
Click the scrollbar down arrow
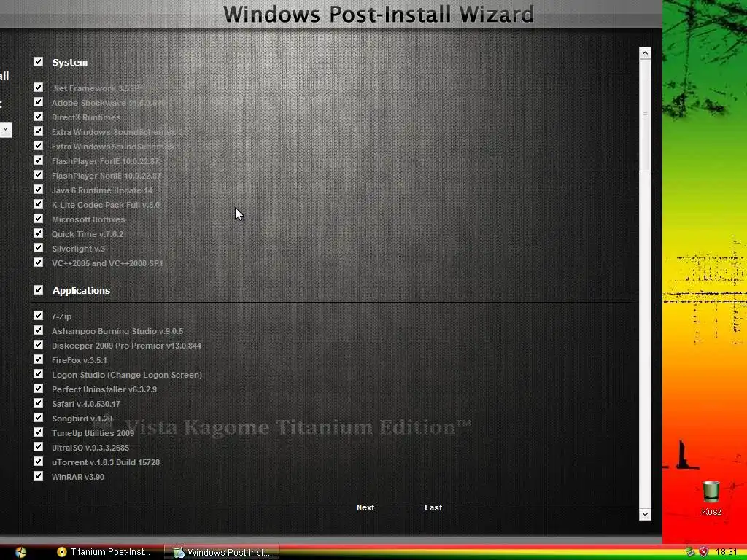click(645, 514)
